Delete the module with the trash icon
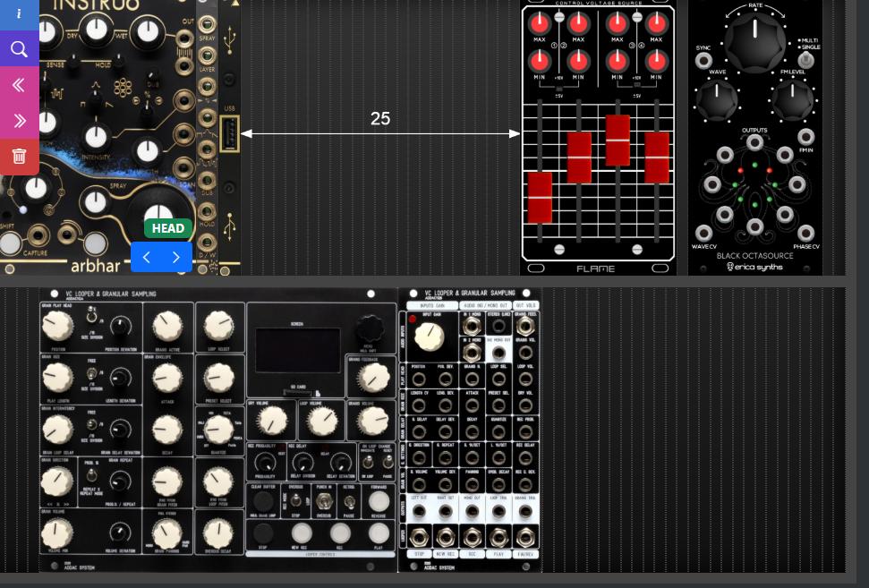869x588 pixels. [20, 157]
